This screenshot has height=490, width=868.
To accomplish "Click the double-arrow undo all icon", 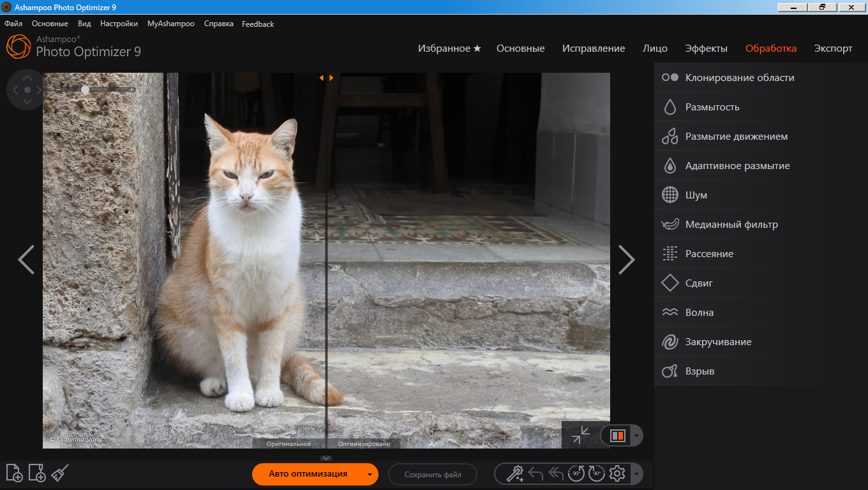I will tap(555, 473).
